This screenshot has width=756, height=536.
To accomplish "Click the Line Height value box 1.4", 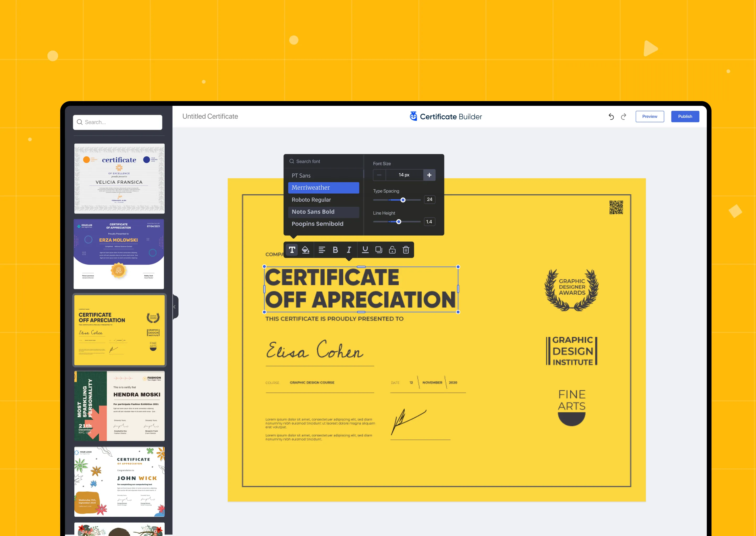I will pos(430,222).
